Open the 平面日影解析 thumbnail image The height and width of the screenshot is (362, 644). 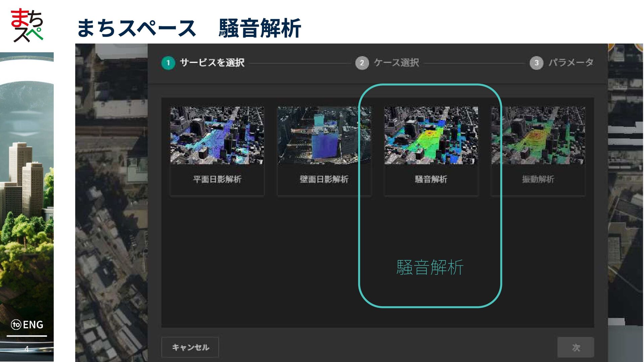217,136
